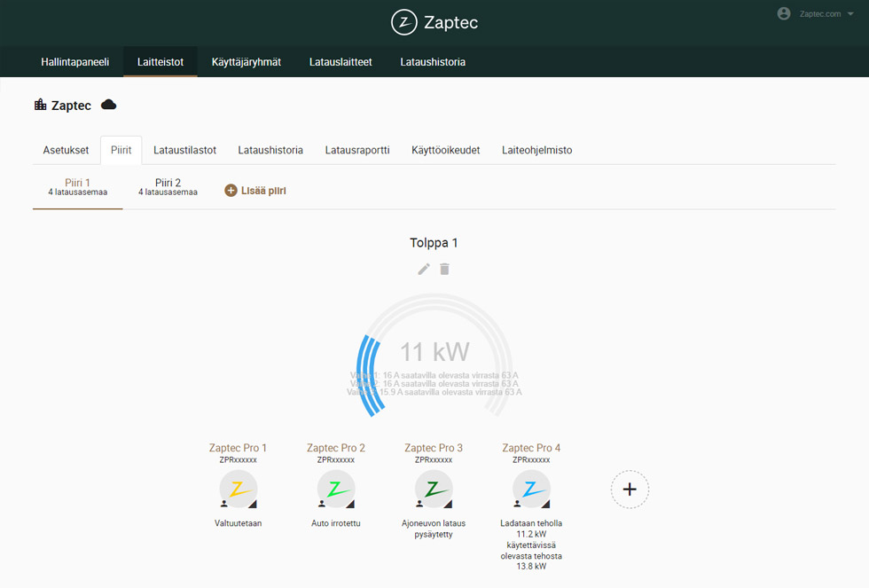Screen dimensions: 869x588
Task: Expand the Zaptec.com account dropdown arrow
Action: 850,14
